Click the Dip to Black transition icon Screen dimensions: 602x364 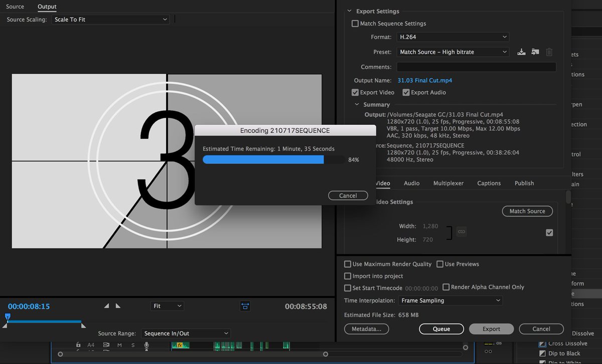[x=542, y=353]
